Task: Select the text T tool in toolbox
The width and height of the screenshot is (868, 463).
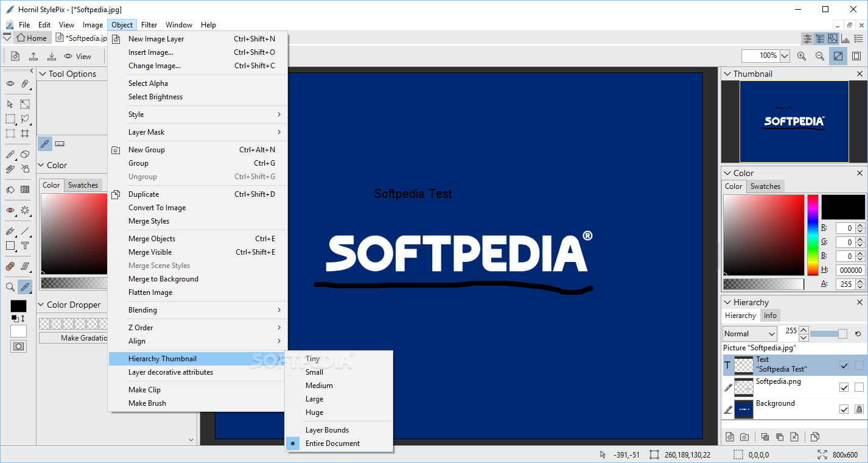Action: [25, 246]
